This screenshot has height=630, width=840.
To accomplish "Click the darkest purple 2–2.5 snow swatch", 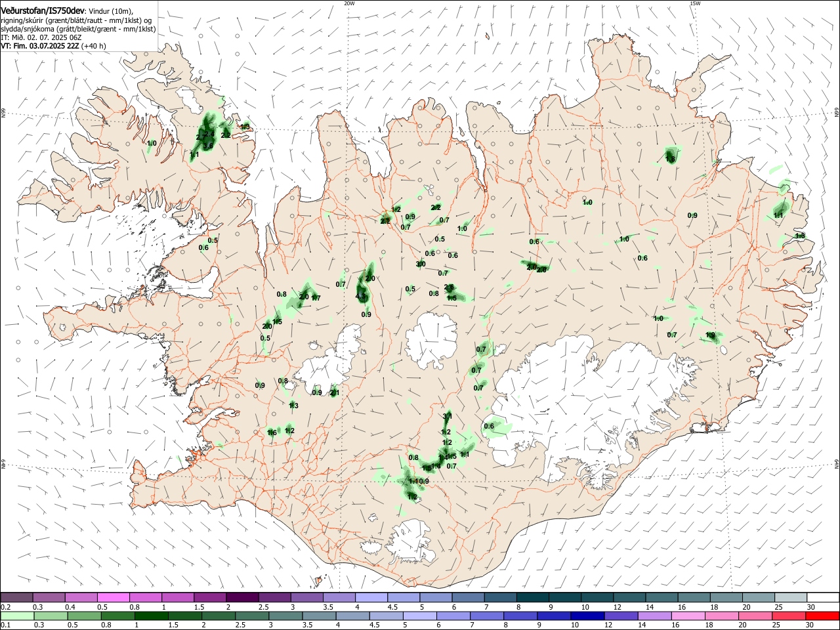I will [x=242, y=597].
